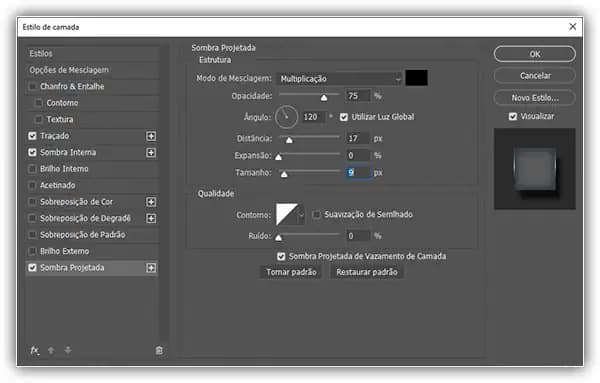Add another Sobreposição de Cor plus icon
This screenshot has height=383, width=600.
coord(151,202)
